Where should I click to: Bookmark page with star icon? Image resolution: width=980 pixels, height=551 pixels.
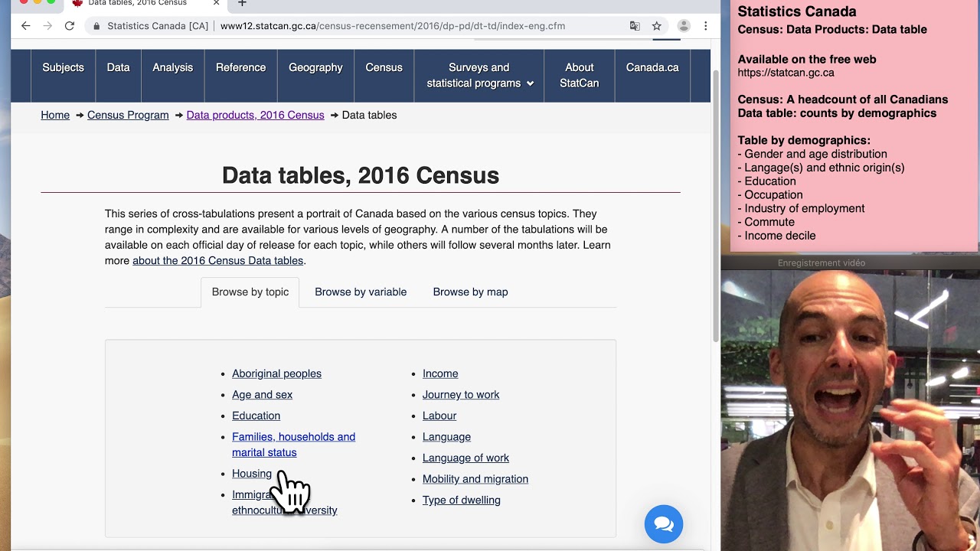(657, 26)
